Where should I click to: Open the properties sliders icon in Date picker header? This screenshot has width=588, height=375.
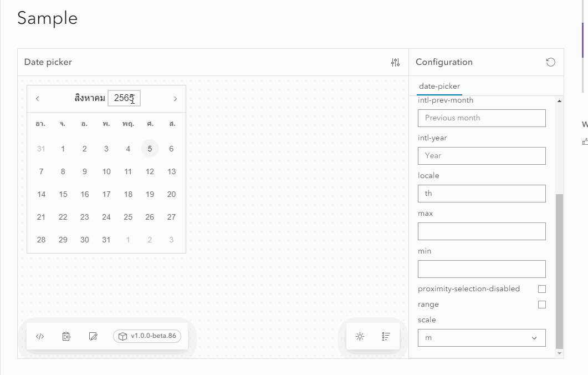(396, 62)
